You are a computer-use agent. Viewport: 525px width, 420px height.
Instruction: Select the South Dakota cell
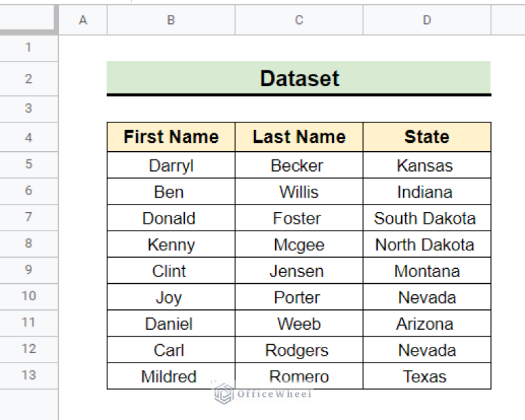[x=427, y=218]
